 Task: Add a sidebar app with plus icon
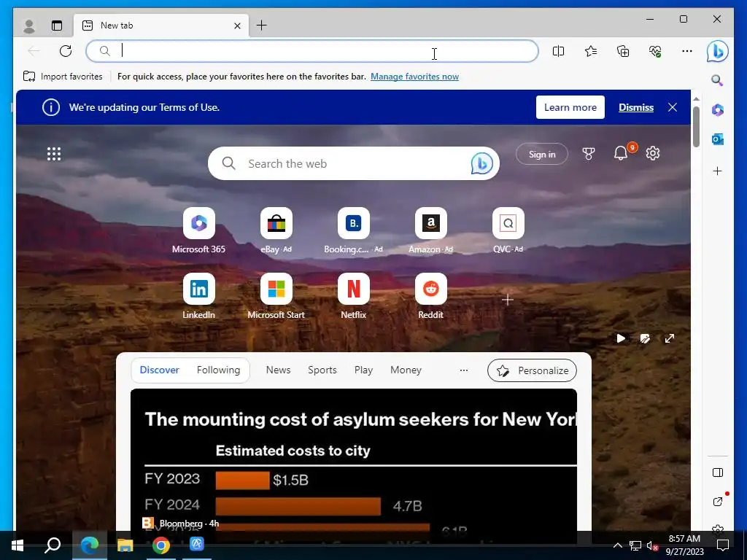pyautogui.click(x=718, y=171)
